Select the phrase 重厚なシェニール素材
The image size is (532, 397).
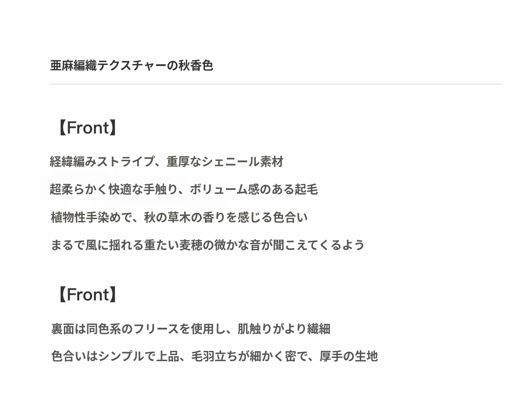(225, 162)
